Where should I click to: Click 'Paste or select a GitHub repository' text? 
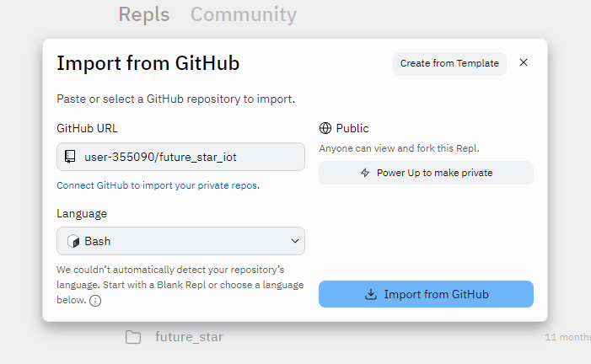[175, 99]
